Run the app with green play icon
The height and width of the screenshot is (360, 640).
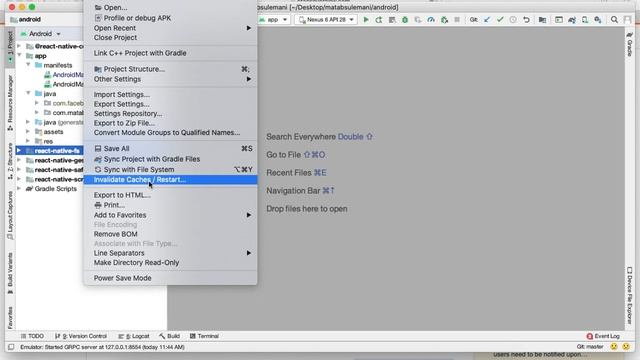366,20
